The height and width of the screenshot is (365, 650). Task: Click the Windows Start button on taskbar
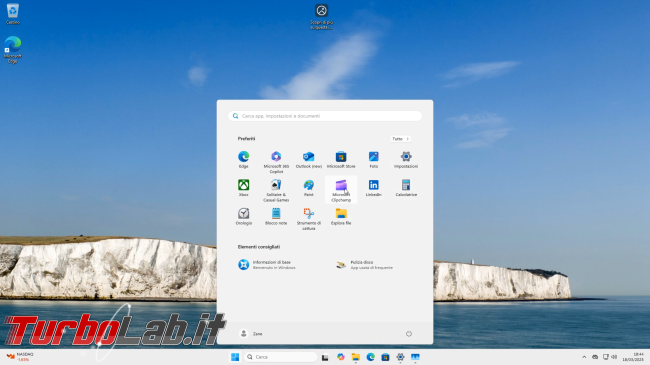point(235,357)
